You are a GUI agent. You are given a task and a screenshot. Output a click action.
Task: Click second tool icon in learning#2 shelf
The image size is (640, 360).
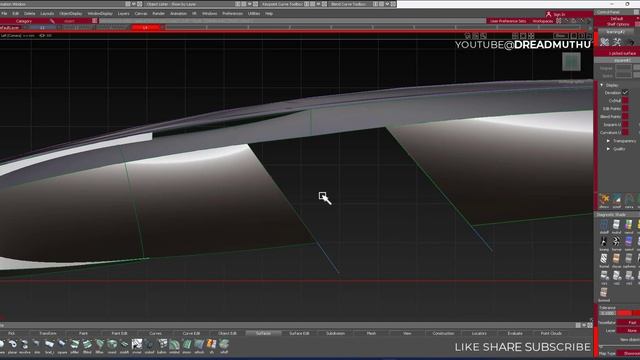617,42
